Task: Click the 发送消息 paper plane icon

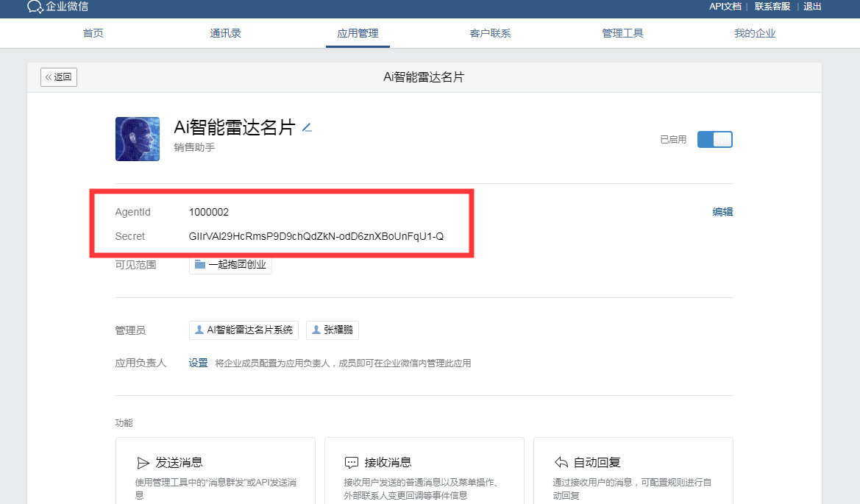Action: pos(143,463)
